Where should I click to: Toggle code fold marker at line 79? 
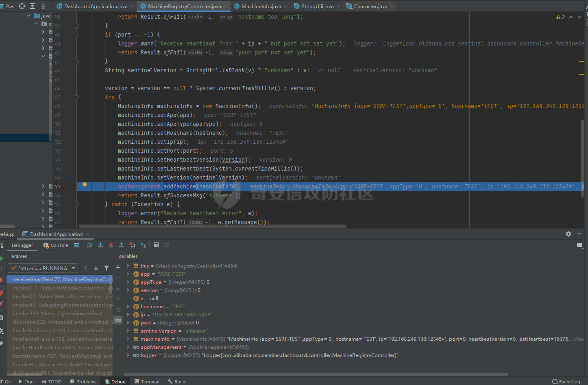76,204
